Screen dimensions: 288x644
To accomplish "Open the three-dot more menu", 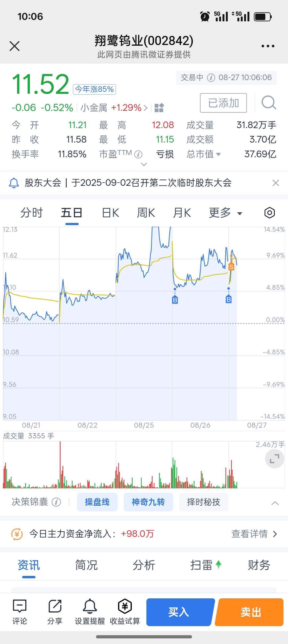I will point(268,46).
